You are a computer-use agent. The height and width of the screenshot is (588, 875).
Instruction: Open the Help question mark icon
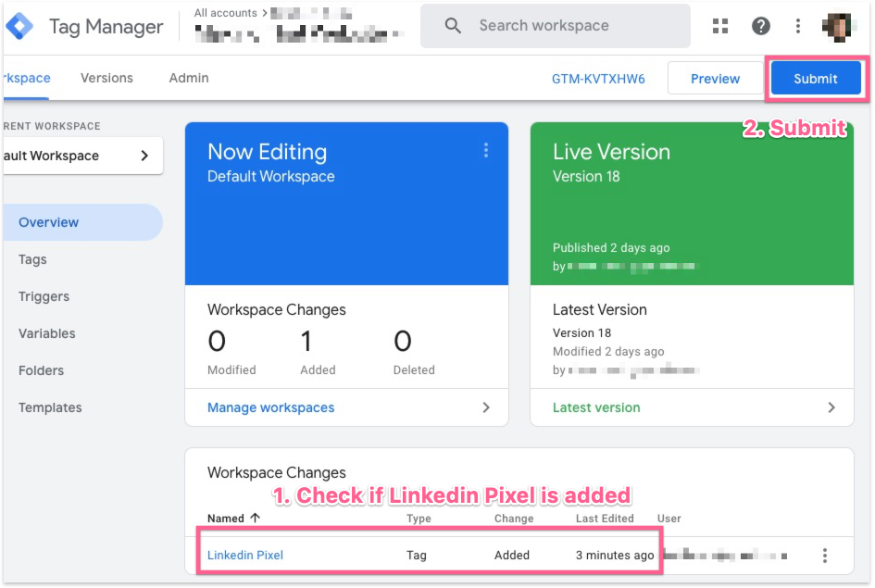click(x=761, y=26)
